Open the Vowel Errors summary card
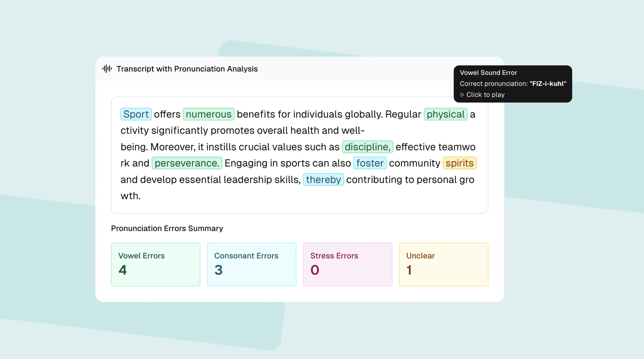This screenshot has height=359, width=644. [156, 264]
